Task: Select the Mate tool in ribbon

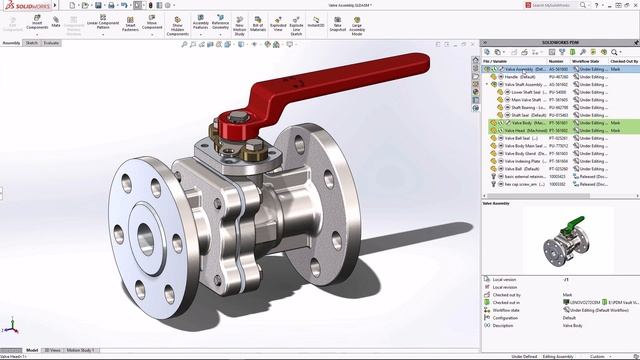Action: pos(56,22)
